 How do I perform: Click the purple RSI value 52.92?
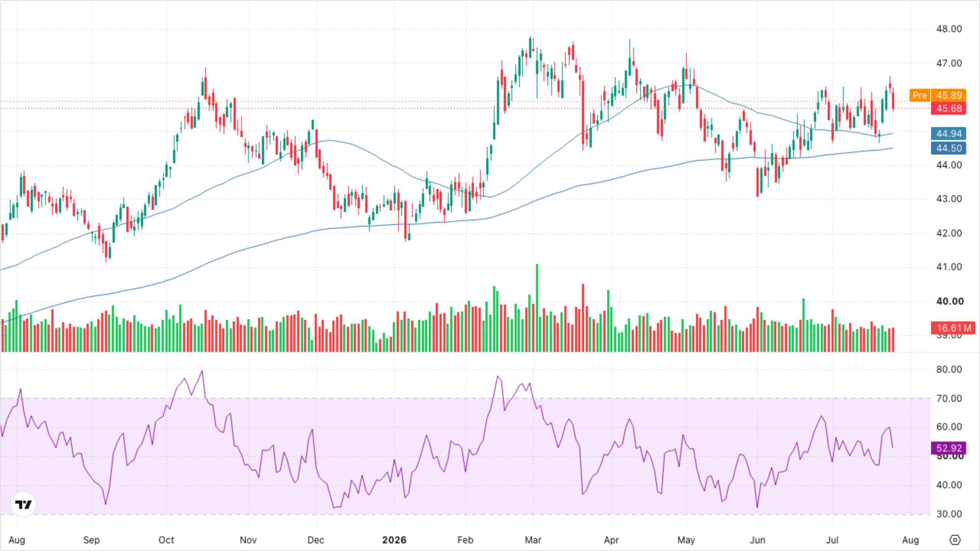[x=949, y=448]
